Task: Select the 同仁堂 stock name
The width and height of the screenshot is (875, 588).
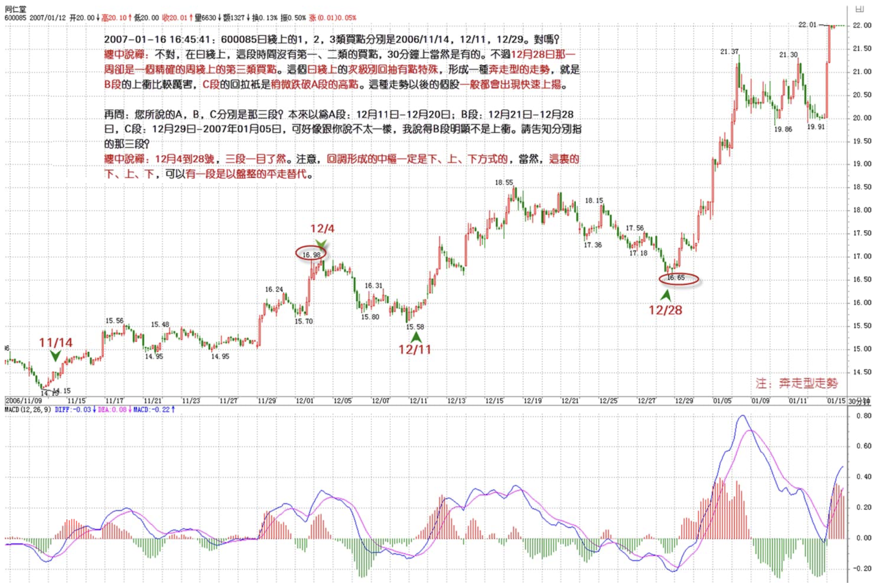Action: click(x=15, y=9)
